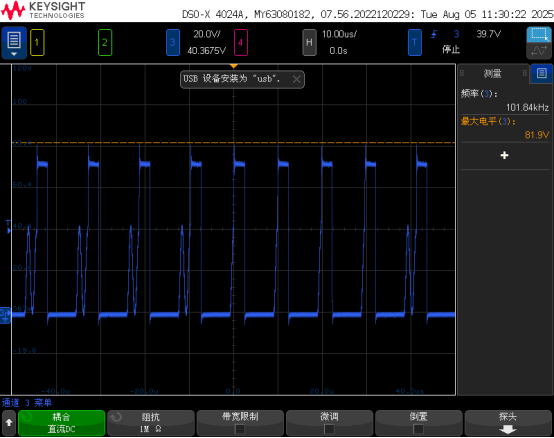This screenshot has height=438, width=554.
Task: Click the trigger source number 3
Action: click(x=456, y=34)
